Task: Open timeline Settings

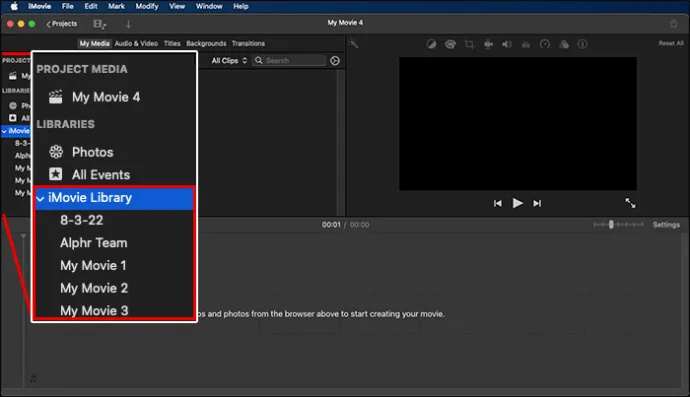Action: pos(666,224)
